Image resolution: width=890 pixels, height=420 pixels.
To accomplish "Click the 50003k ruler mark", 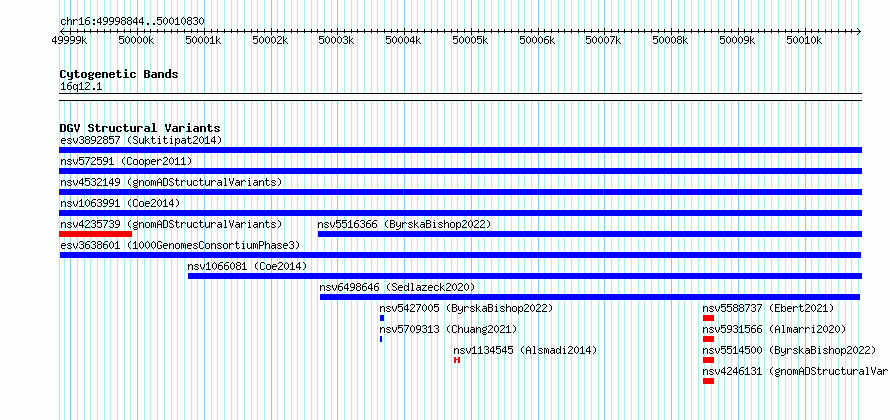I will click(336, 40).
